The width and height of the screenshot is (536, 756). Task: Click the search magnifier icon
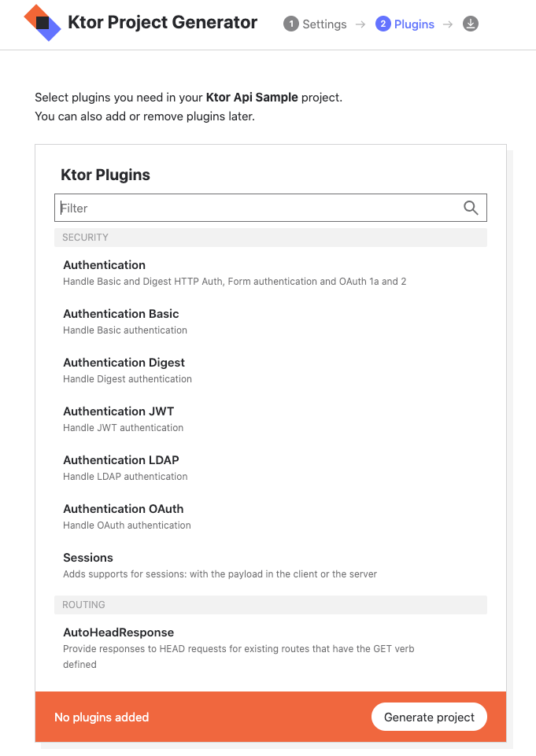point(471,208)
